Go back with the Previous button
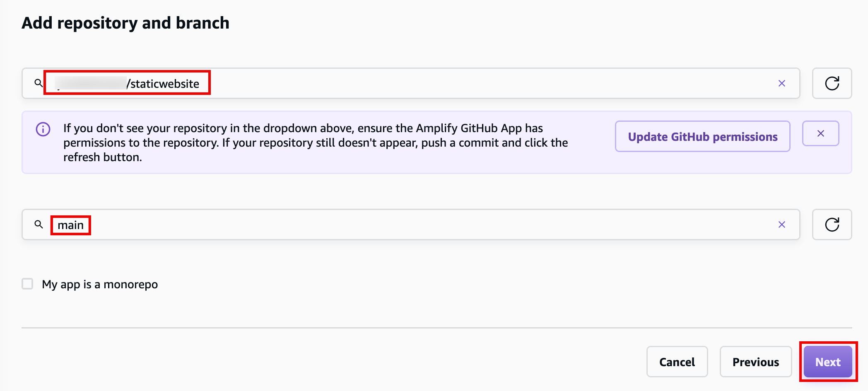The height and width of the screenshot is (391, 868). pos(755,362)
